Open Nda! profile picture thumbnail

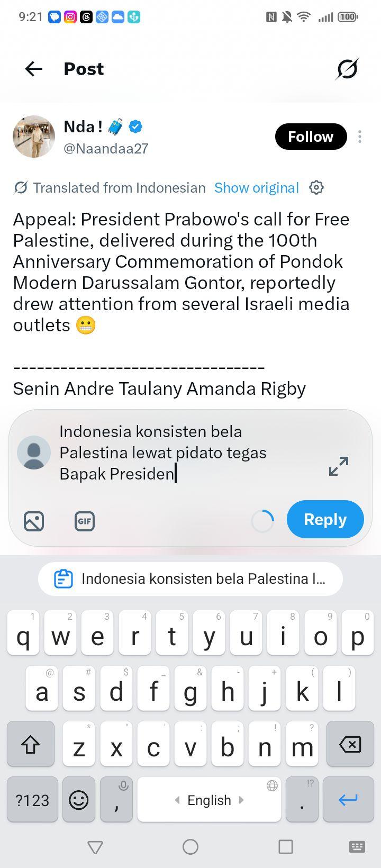pos(34,137)
